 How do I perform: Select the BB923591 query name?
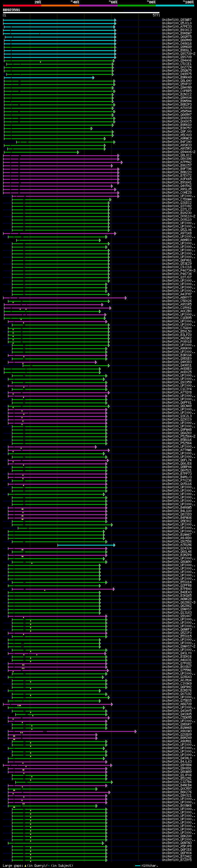pos(11,10)
